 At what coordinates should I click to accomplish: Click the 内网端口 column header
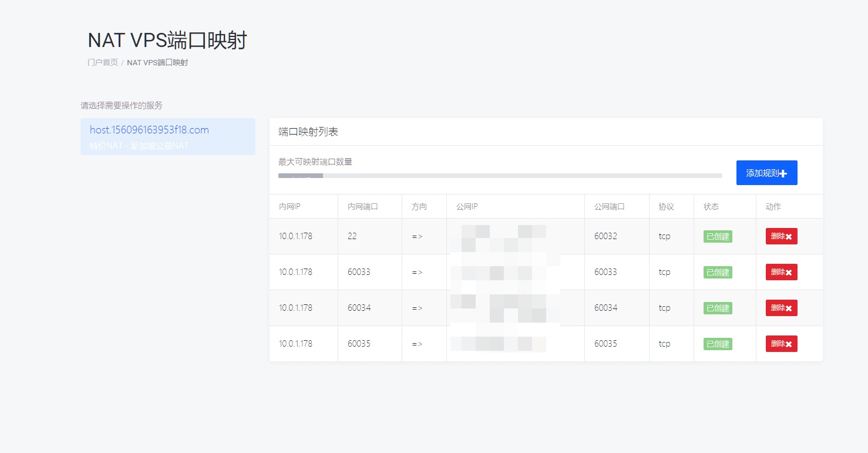coord(362,207)
